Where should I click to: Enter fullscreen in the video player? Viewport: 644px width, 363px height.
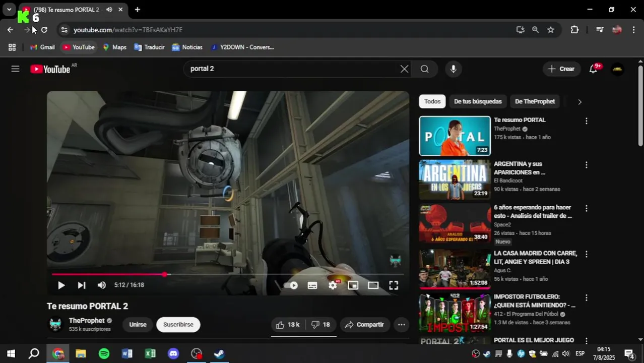click(394, 285)
